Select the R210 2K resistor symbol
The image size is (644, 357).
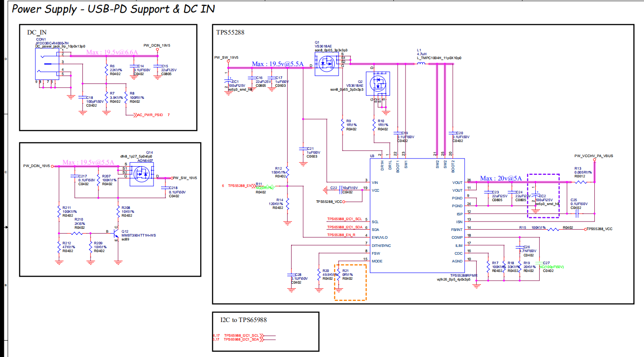coord(77,234)
